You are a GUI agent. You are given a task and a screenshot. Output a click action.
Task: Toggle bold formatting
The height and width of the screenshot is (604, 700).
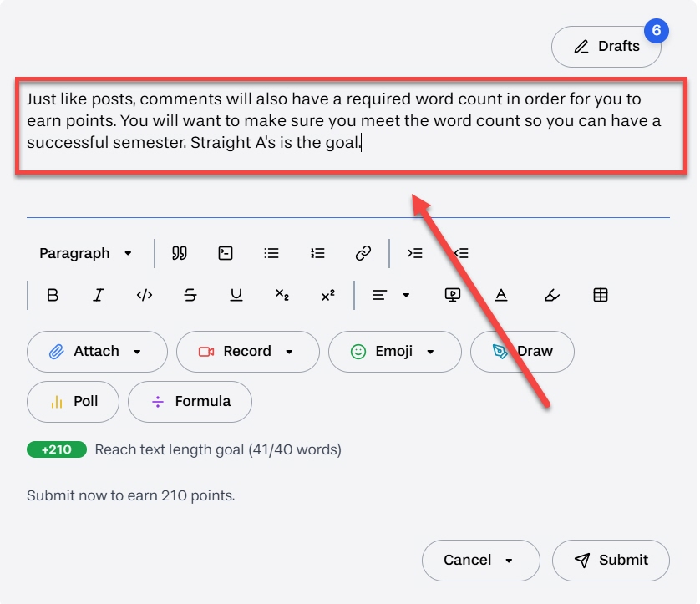pos(53,295)
